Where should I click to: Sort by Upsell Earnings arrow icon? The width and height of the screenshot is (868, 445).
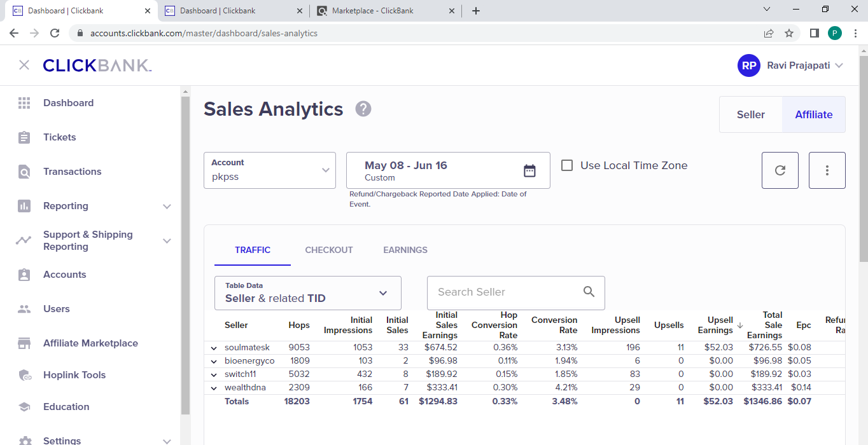(740, 325)
